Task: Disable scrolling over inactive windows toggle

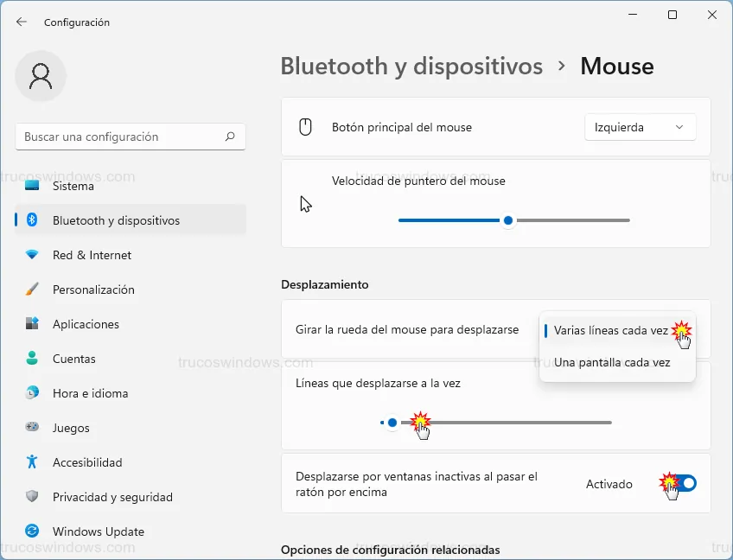Action: tap(682, 484)
